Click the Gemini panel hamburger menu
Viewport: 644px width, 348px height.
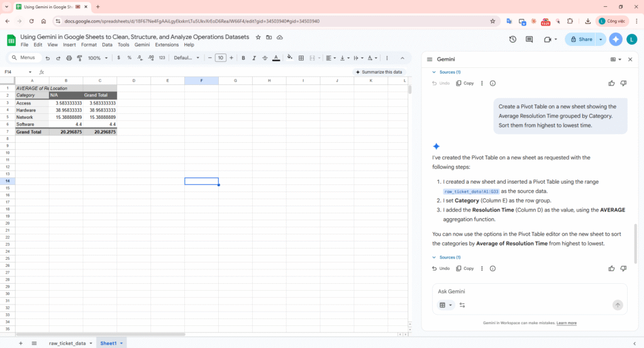(x=430, y=59)
